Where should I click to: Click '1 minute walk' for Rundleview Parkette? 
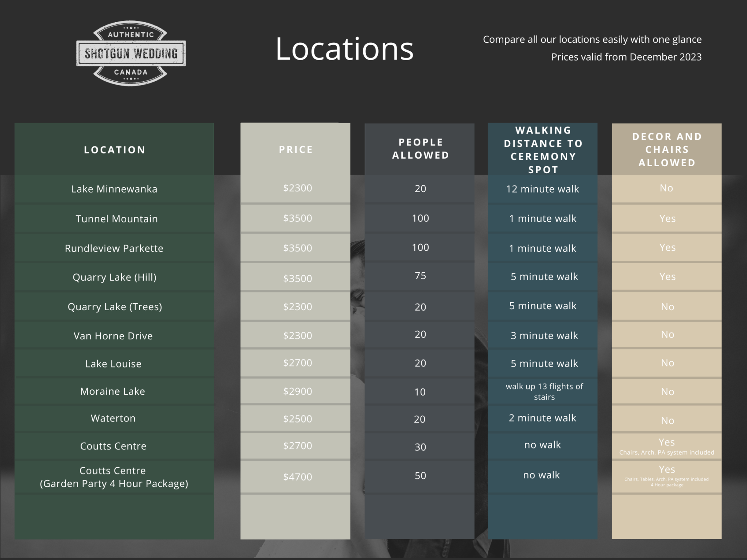543,249
